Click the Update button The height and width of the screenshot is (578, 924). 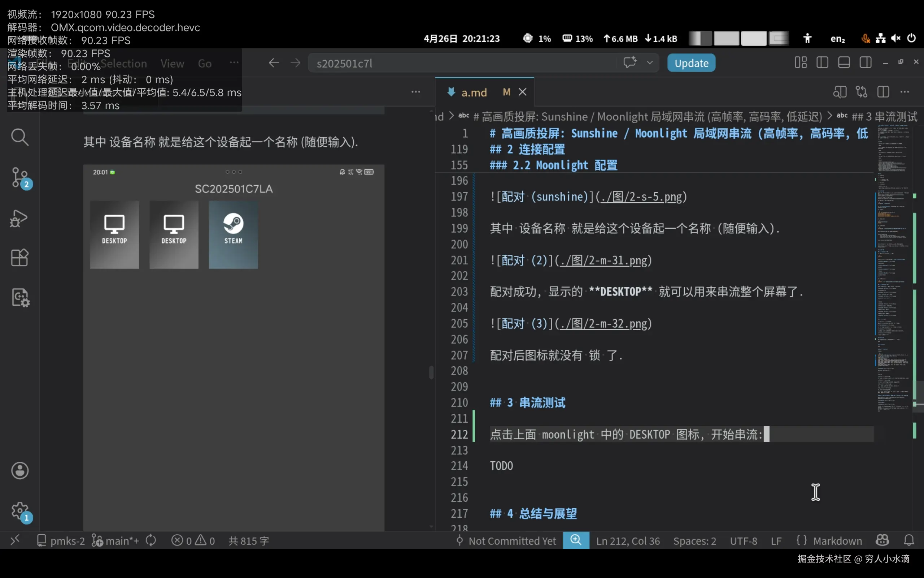click(691, 63)
